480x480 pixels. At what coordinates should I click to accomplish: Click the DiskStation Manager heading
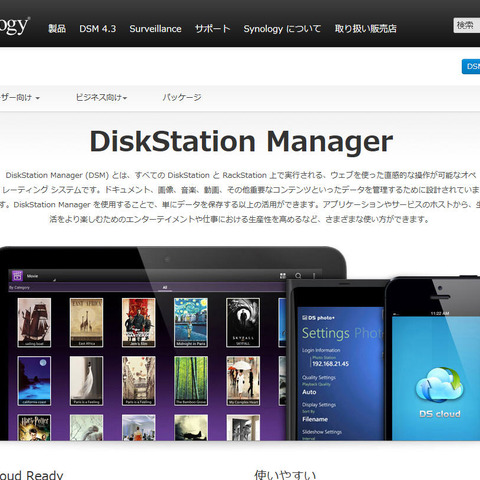click(241, 142)
